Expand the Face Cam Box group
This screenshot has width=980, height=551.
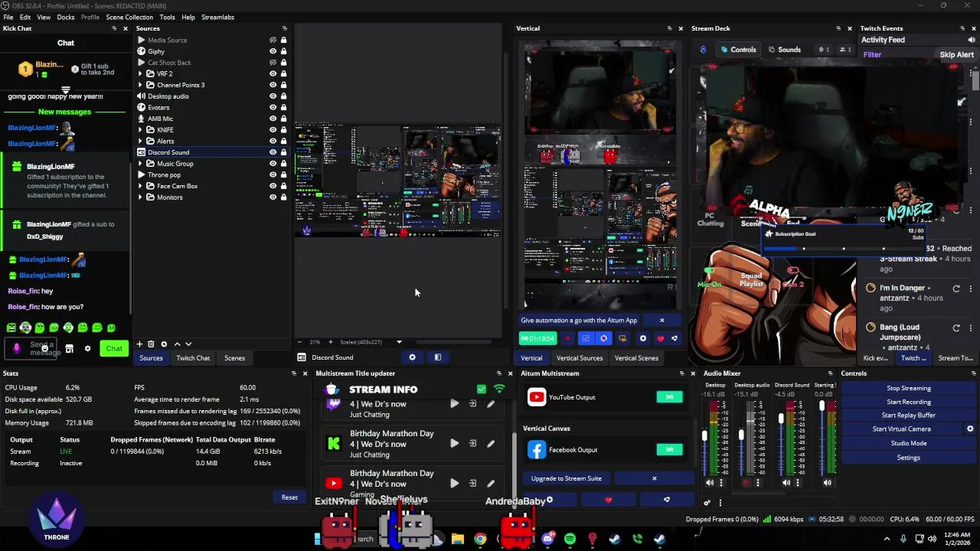tap(141, 186)
